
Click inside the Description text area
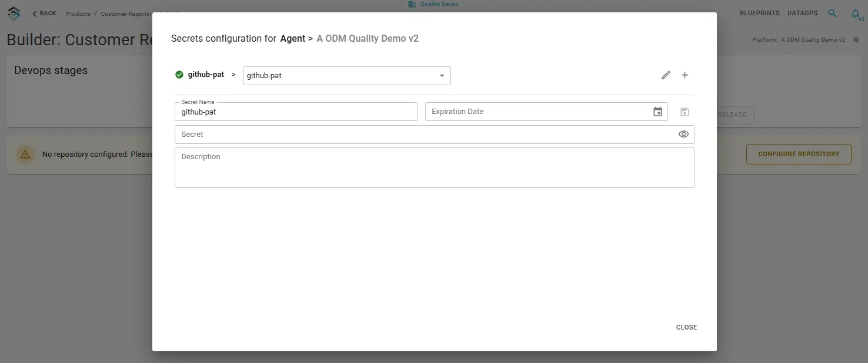(x=434, y=167)
